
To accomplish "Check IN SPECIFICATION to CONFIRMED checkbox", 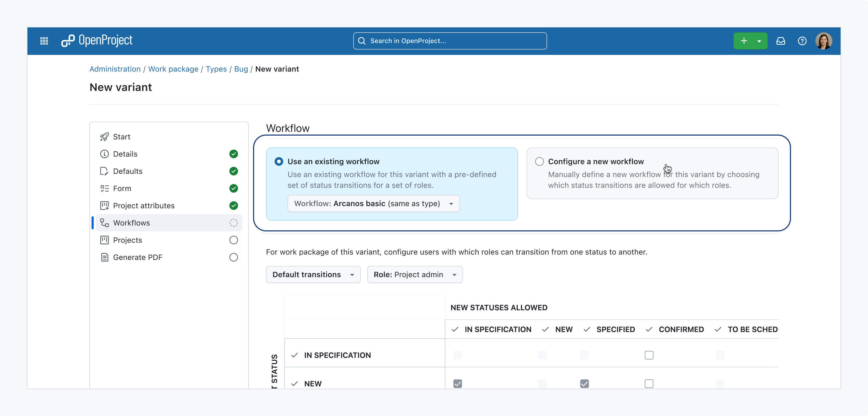I will [649, 355].
